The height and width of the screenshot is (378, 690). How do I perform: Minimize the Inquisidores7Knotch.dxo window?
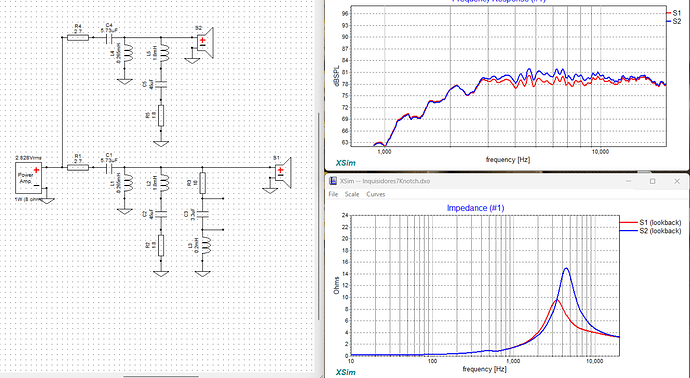(628, 181)
